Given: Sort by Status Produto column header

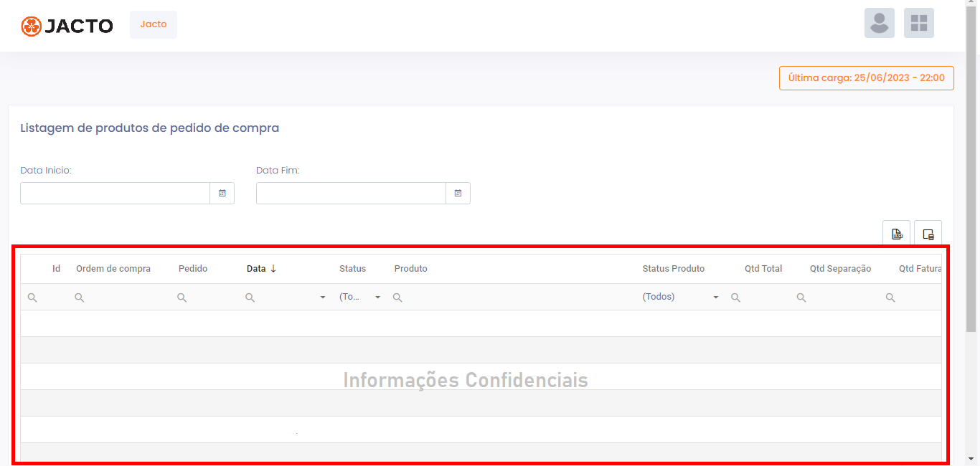Looking at the screenshot, I should [674, 269].
